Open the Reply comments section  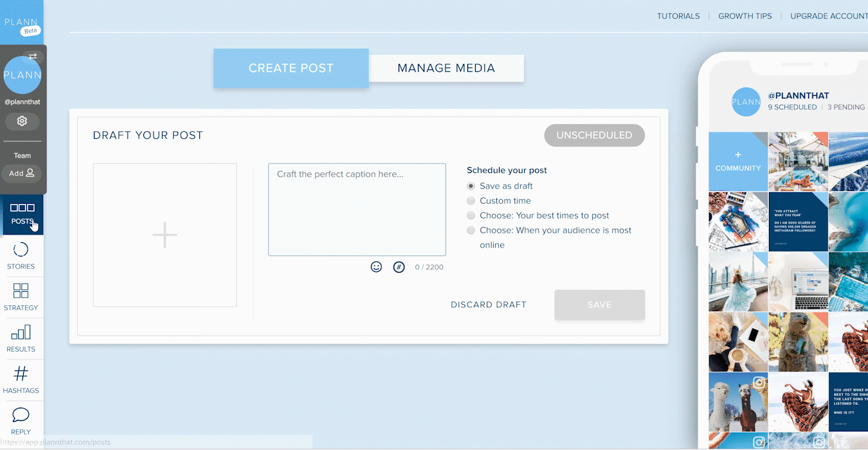[x=21, y=421]
